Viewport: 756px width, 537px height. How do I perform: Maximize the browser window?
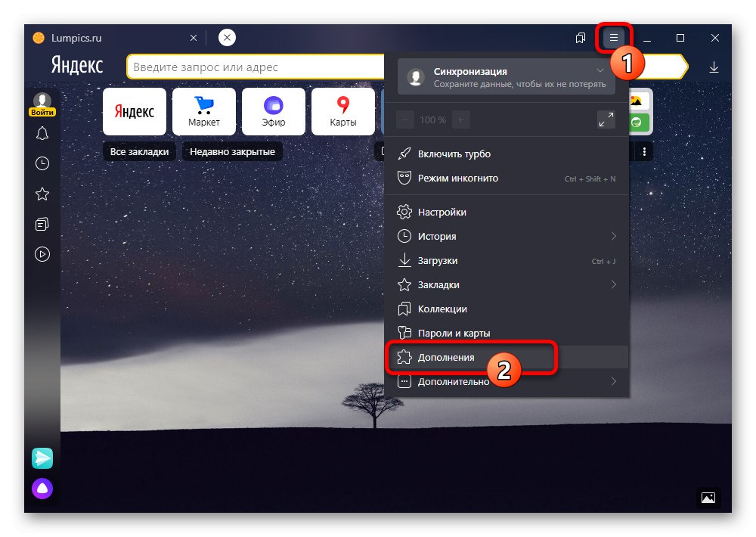680,38
